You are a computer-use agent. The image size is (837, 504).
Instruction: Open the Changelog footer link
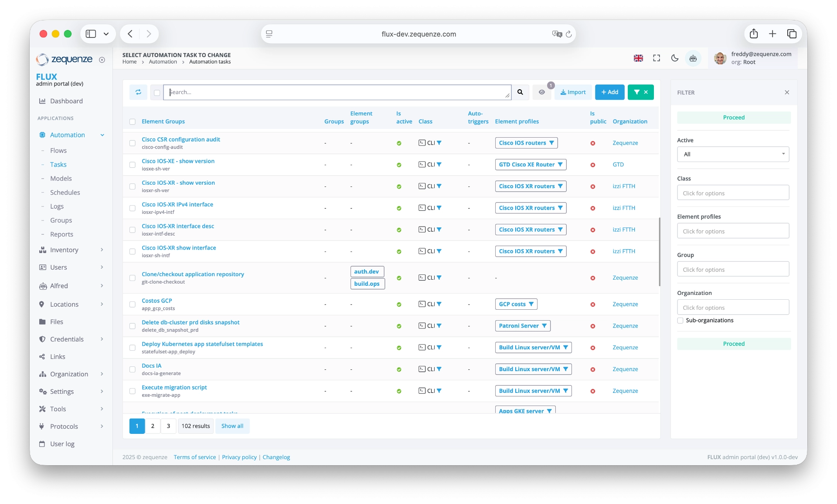[276, 457]
